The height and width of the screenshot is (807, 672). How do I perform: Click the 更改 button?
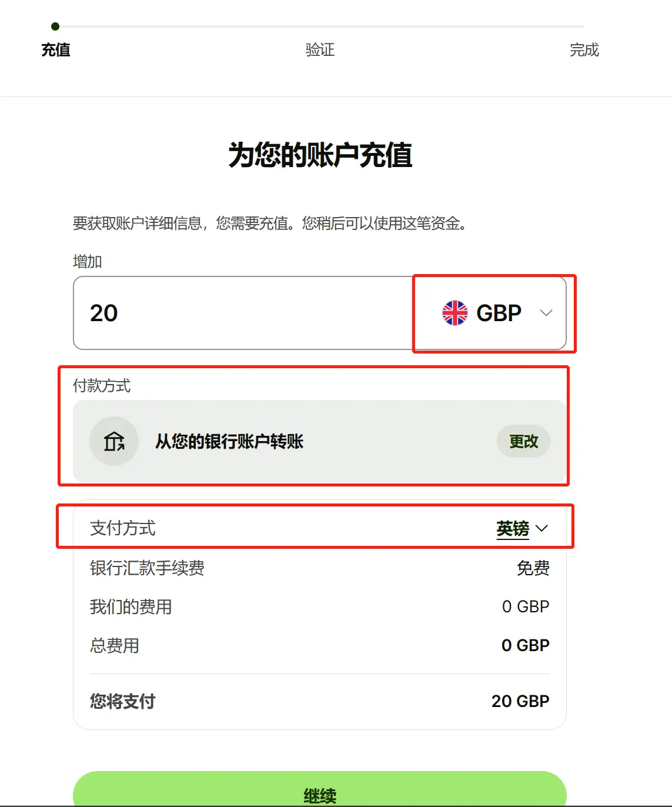point(523,441)
